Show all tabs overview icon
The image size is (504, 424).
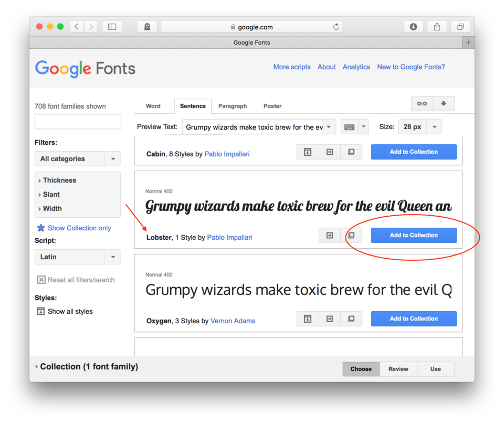(460, 27)
